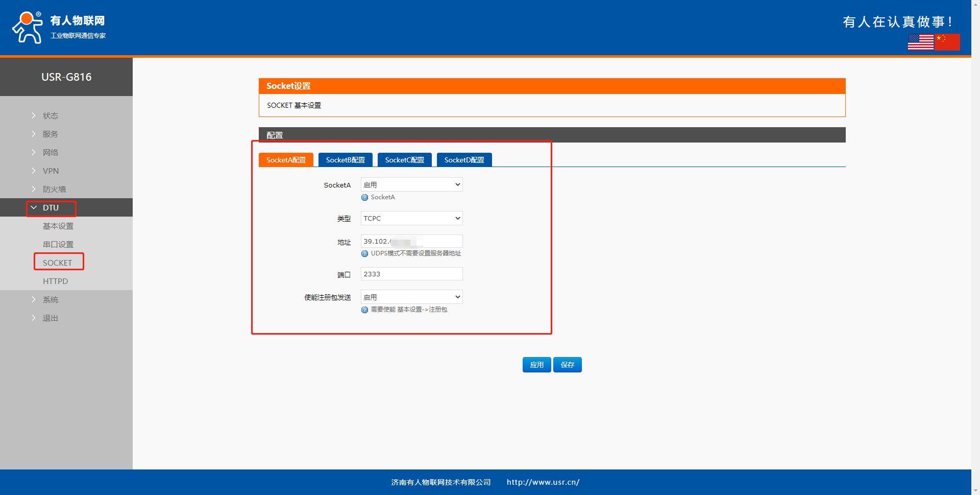Focus the 地址 server address field

(411, 241)
